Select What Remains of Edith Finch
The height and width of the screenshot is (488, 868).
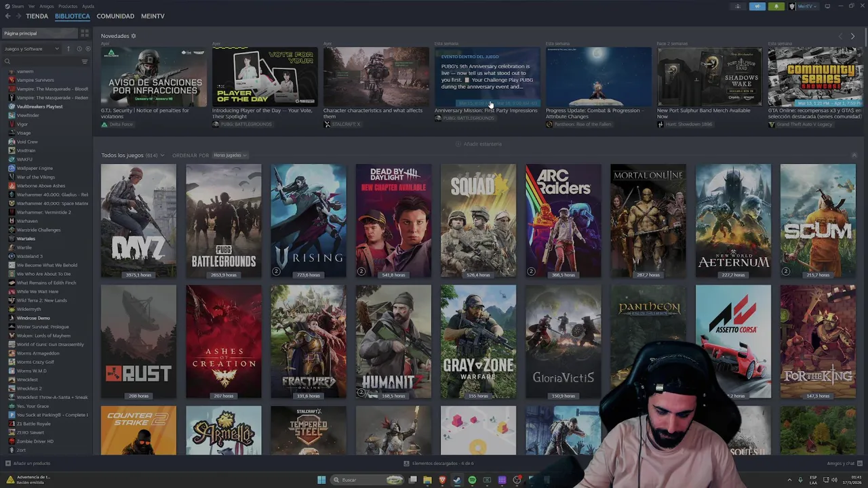click(x=46, y=283)
